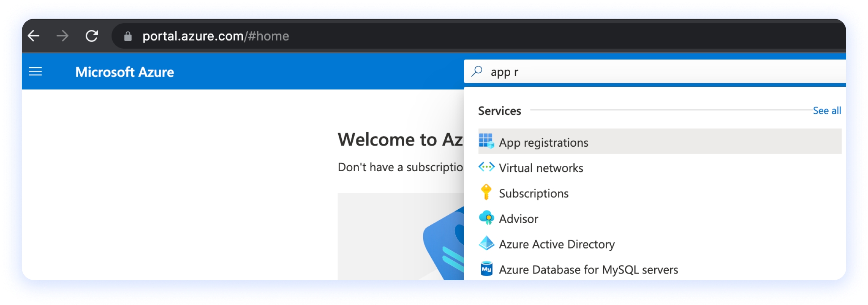868x305 pixels.
Task: Select the portal.azure.com address bar URL
Action: (x=216, y=36)
